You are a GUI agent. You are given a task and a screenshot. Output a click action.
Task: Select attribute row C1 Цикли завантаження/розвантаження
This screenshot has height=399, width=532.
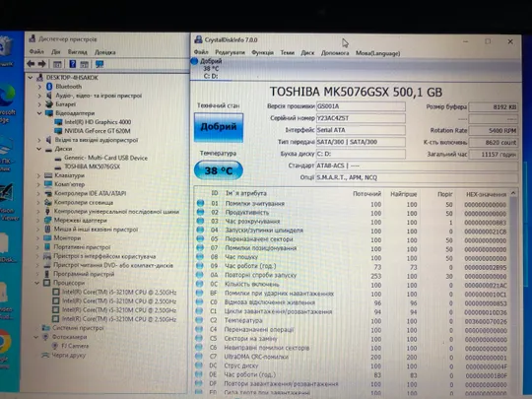[x=352, y=311]
